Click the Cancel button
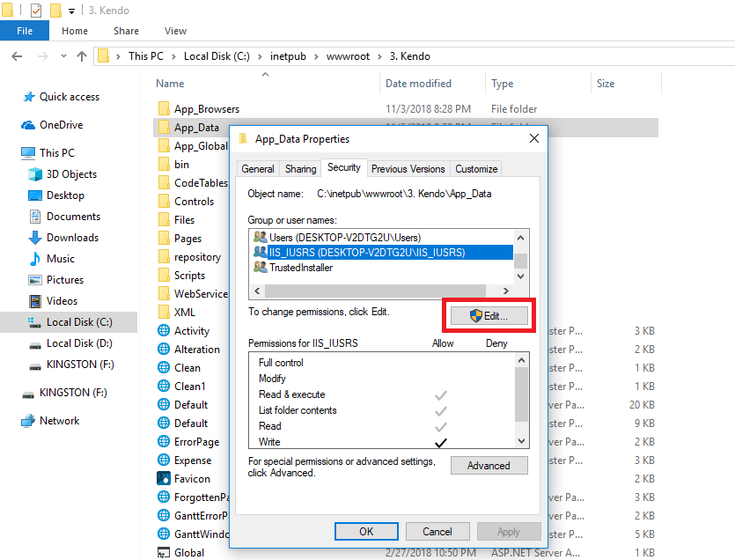 [437, 532]
